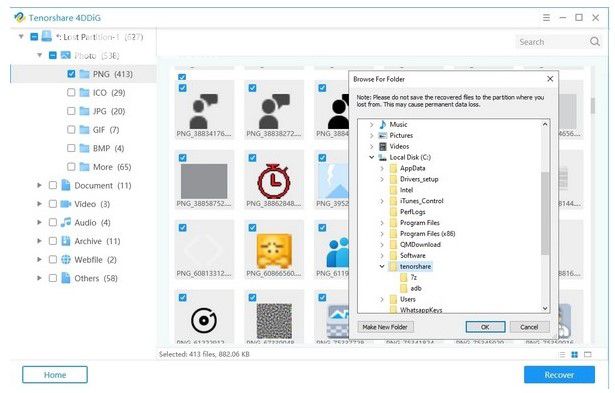The height and width of the screenshot is (393, 615).
Task: Switch to large preview view icon
Action: (588, 355)
